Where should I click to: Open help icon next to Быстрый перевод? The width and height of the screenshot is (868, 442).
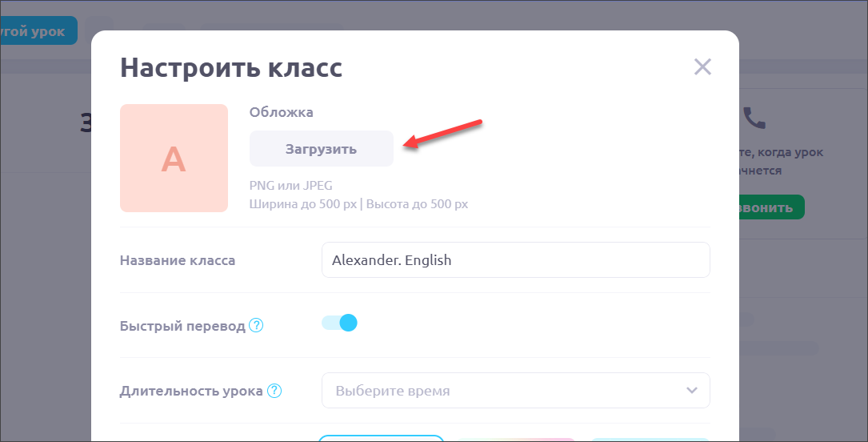coord(256,325)
